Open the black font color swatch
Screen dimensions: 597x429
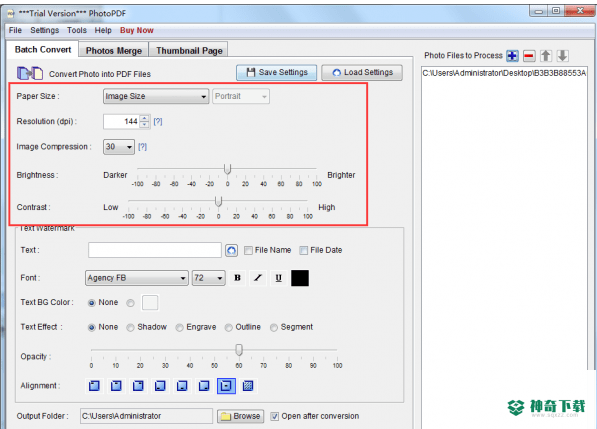pyautogui.click(x=300, y=278)
